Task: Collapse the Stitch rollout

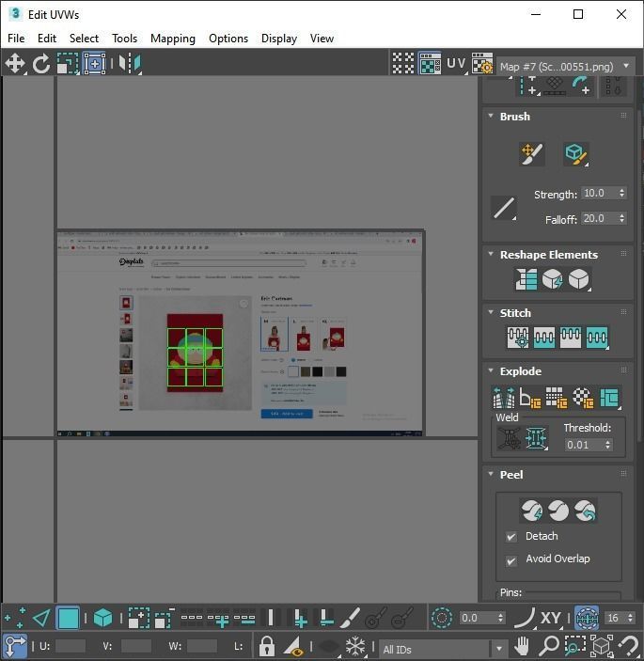Action: (491, 312)
